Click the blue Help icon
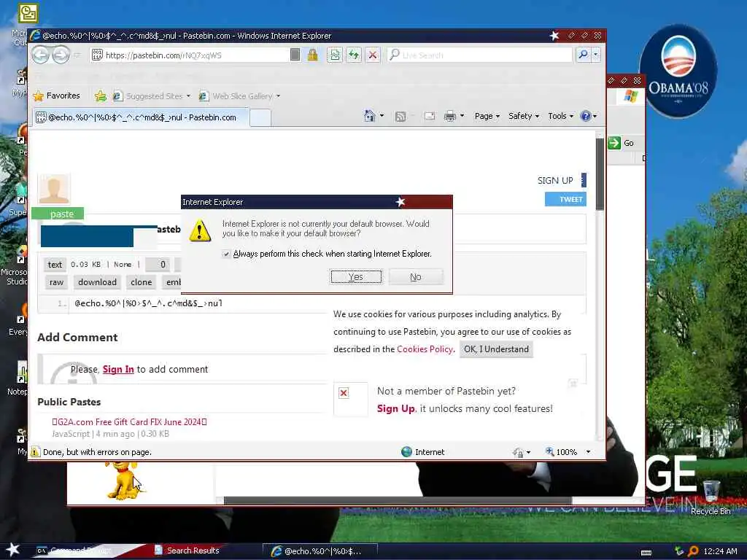The width and height of the screenshot is (747, 560). click(x=586, y=116)
